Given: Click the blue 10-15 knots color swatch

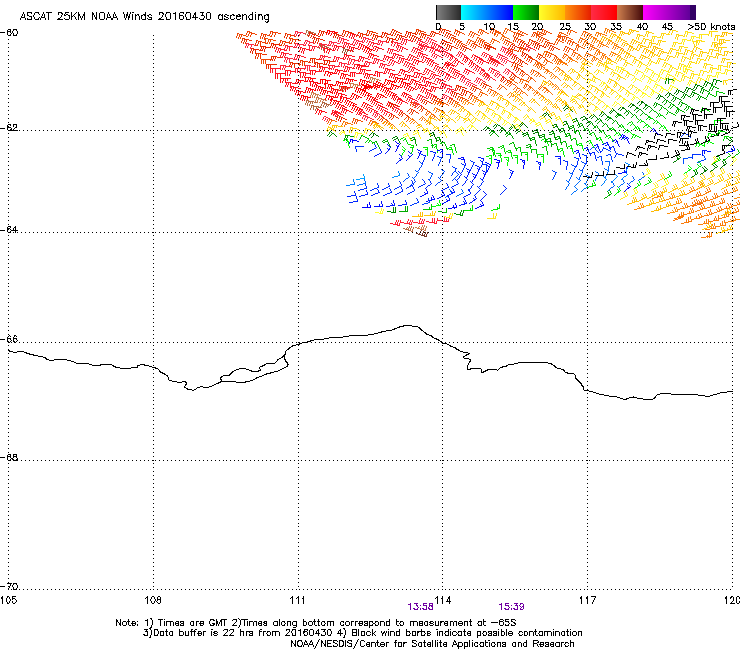Looking at the screenshot, I should 500,12.
